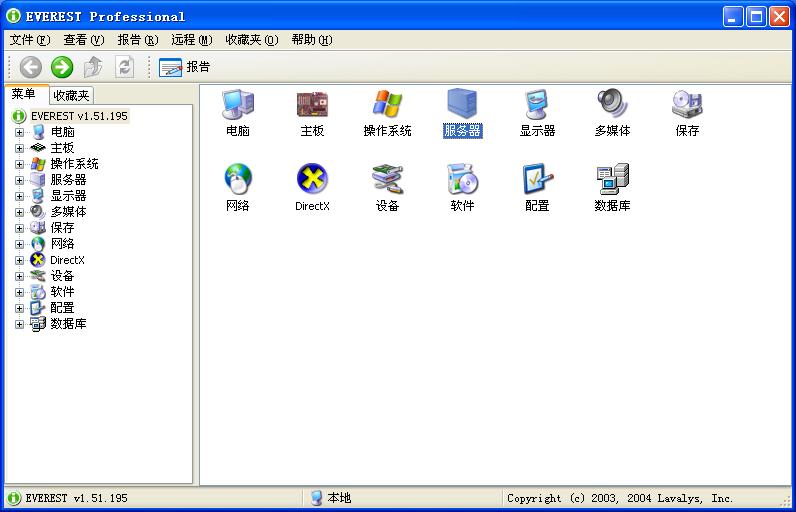Click the refresh toolbar icon
The image size is (796, 512).
[x=124, y=67]
